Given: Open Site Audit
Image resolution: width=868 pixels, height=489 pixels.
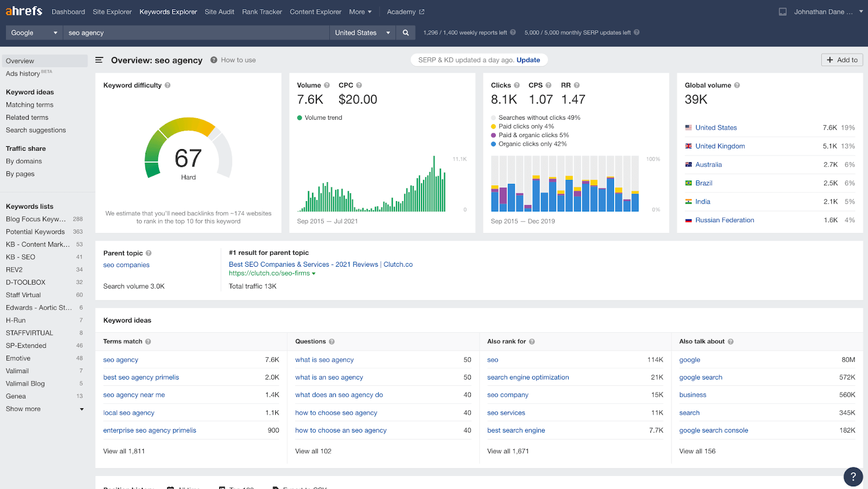Looking at the screenshot, I should (x=220, y=12).
